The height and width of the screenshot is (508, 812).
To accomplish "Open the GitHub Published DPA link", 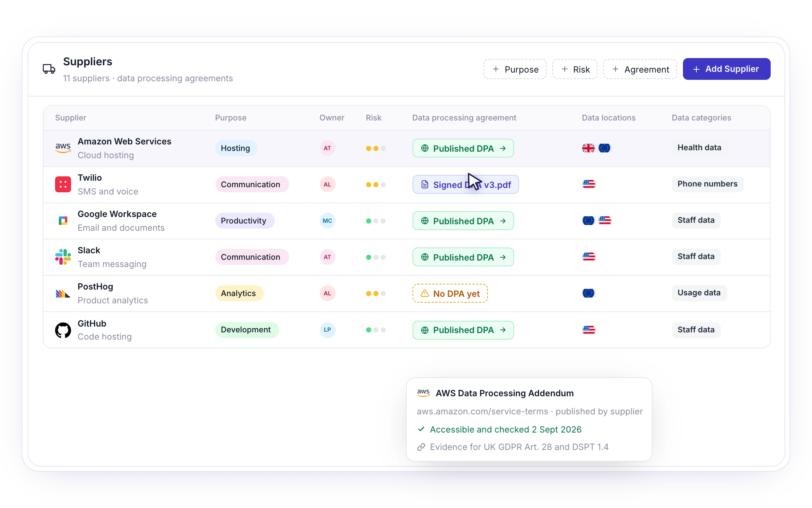I will [463, 330].
